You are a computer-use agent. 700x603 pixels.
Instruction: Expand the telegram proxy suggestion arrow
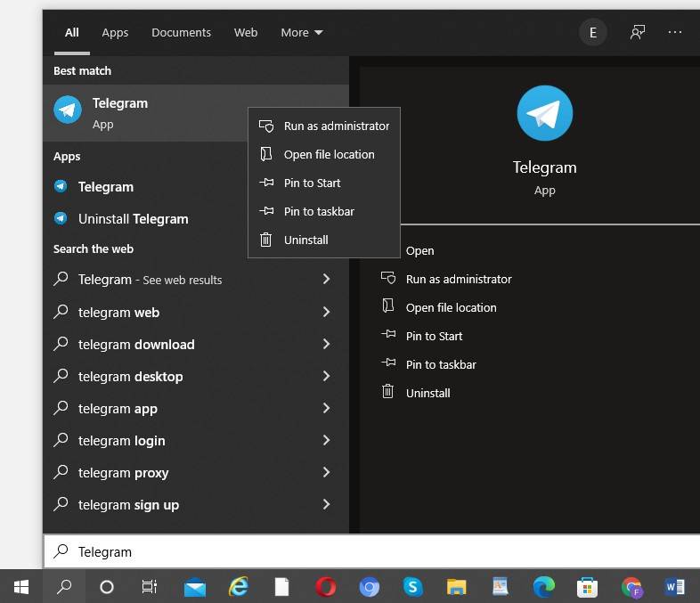(x=326, y=472)
